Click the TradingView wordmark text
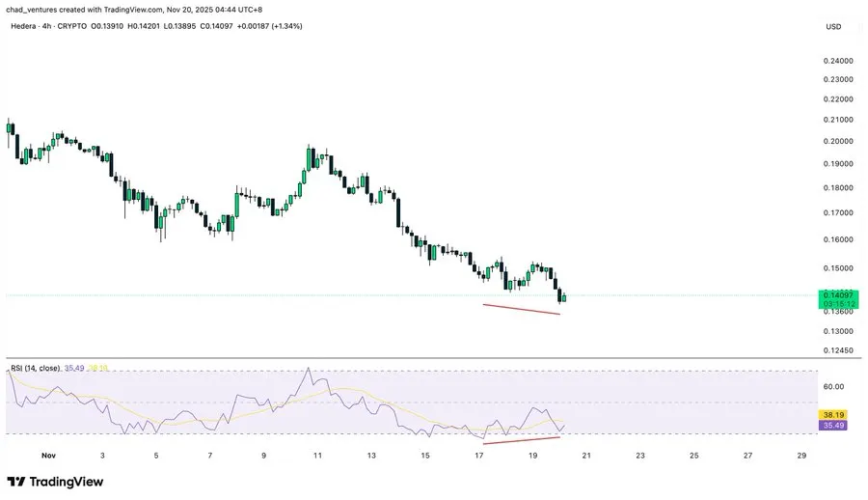The image size is (868, 500). pyautogui.click(x=67, y=482)
